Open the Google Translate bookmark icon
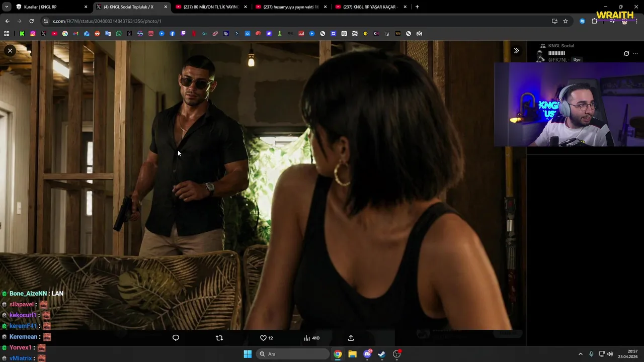 108,34
